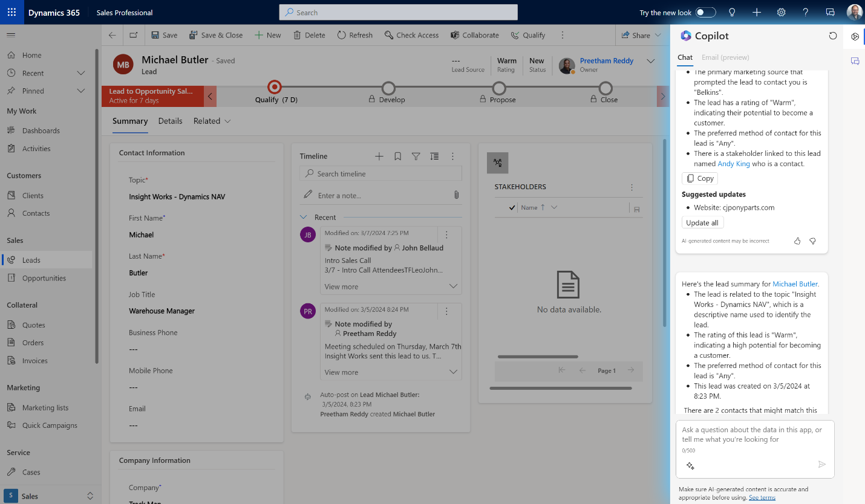Click the Search timeline field
This screenshot has height=504, width=865.
[x=380, y=174]
